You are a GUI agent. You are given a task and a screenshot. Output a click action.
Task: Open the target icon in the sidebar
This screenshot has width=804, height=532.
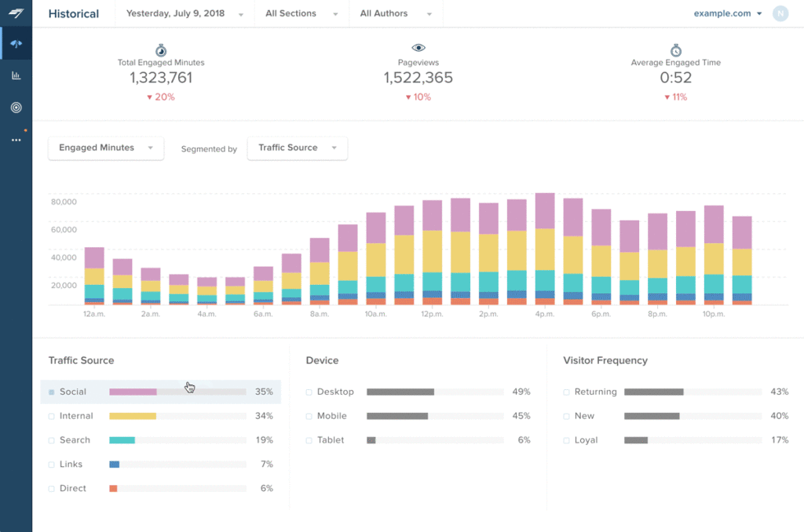coord(16,107)
